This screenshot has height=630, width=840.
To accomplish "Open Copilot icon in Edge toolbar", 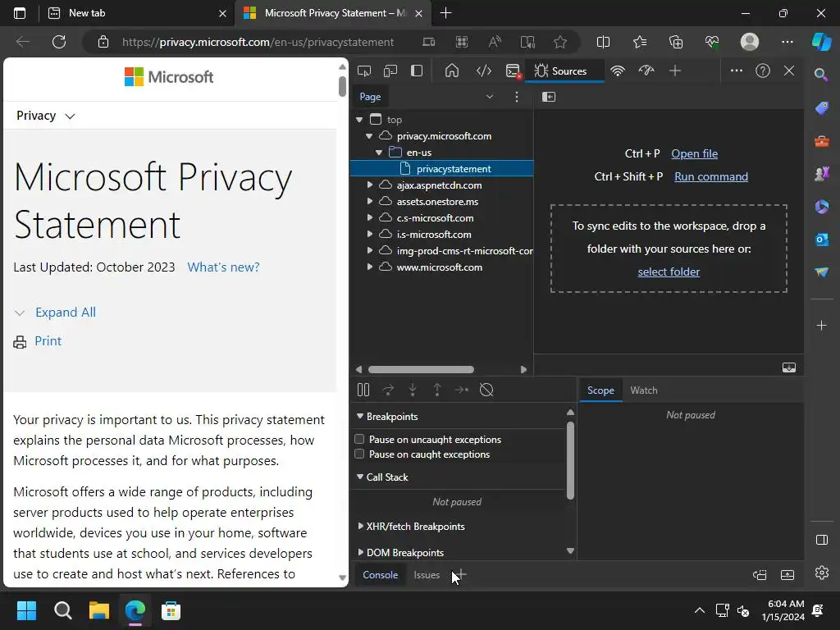I will tap(821, 42).
